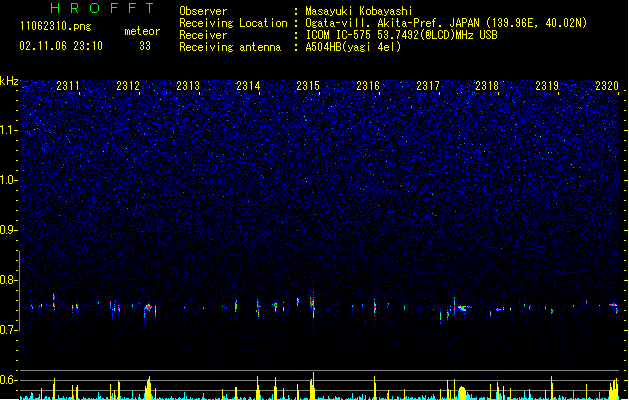This screenshot has height=400, width=629.
Task: Click the wide yellow intensity bump after 2317
Action: [462, 393]
